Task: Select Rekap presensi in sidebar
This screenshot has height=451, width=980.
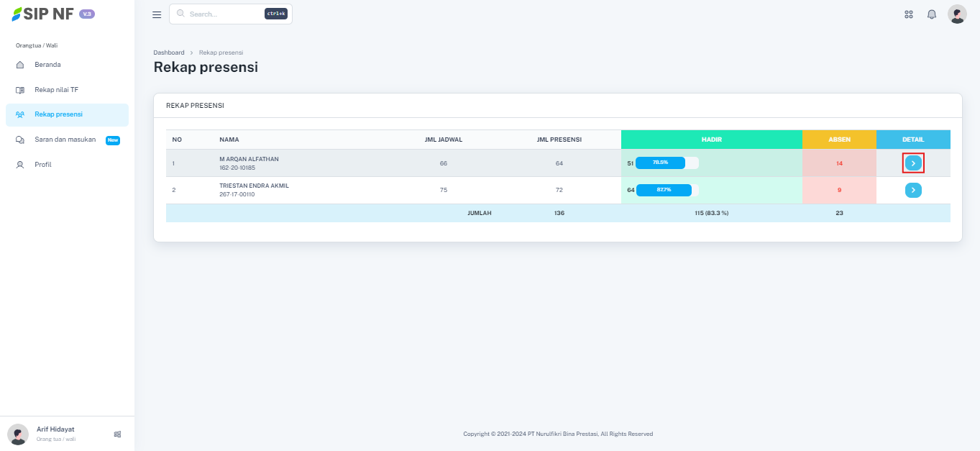Action: [x=58, y=114]
